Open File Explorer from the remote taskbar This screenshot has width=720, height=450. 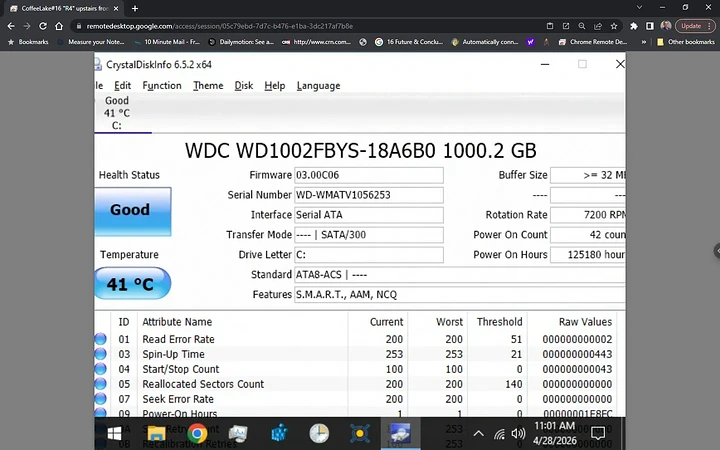pyautogui.click(x=156, y=433)
